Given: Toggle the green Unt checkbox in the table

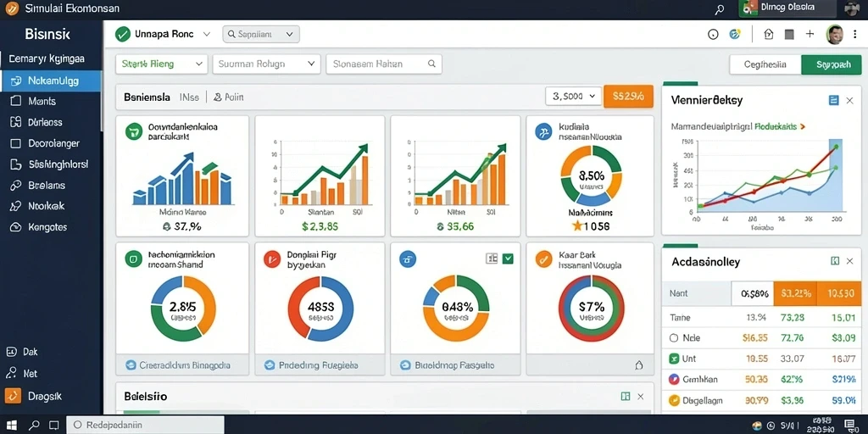Looking at the screenshot, I should (674, 359).
